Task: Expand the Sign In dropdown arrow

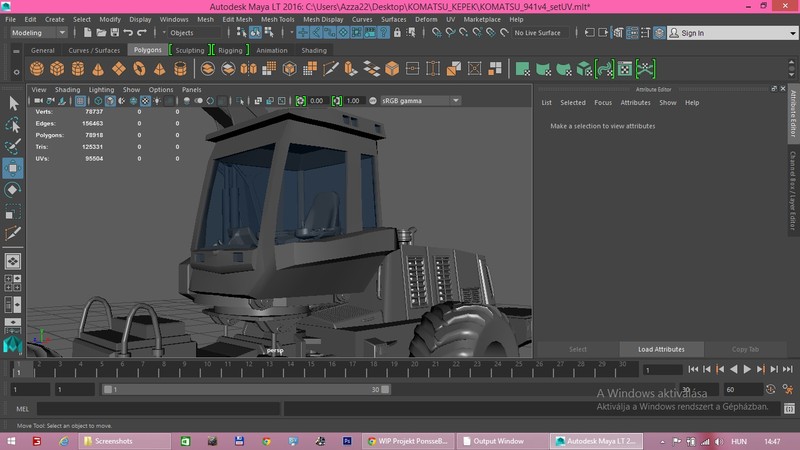Action: [792, 33]
